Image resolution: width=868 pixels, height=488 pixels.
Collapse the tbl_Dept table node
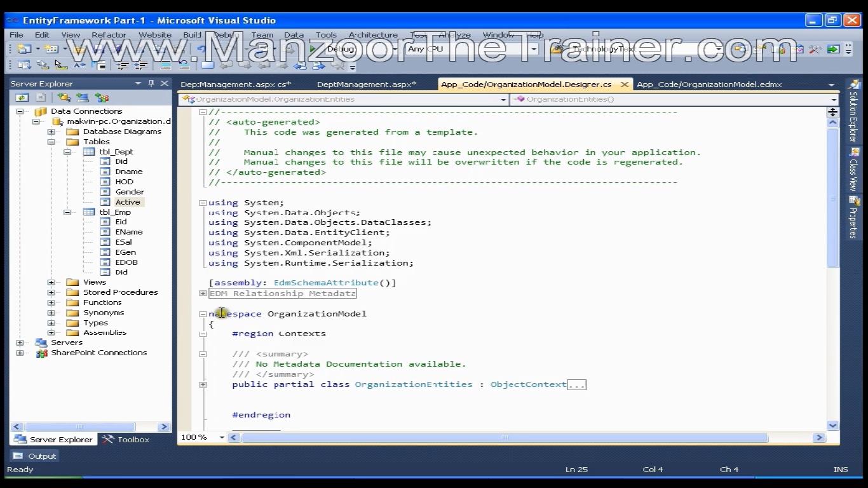[x=67, y=152]
